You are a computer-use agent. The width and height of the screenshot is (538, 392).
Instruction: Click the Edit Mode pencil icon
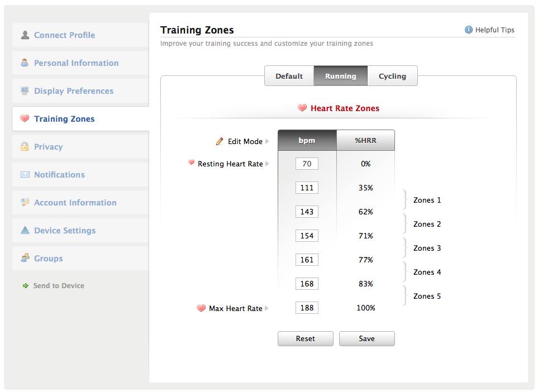tap(220, 141)
